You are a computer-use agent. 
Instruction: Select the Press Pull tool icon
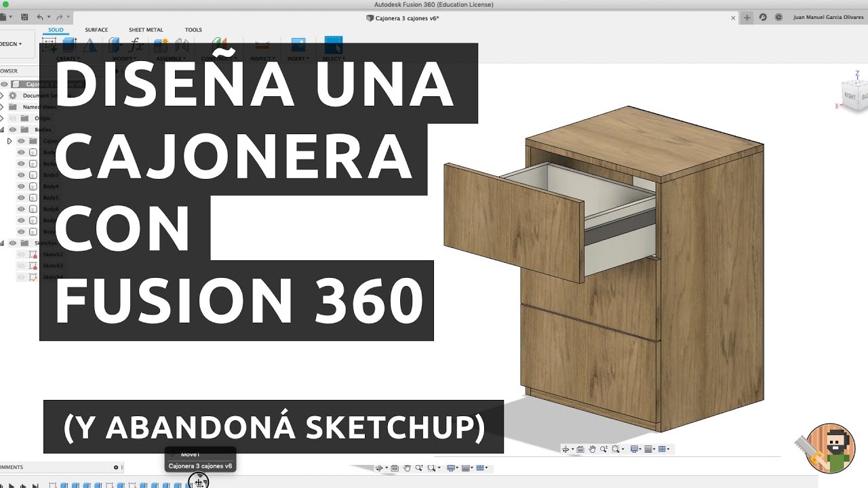[114, 45]
